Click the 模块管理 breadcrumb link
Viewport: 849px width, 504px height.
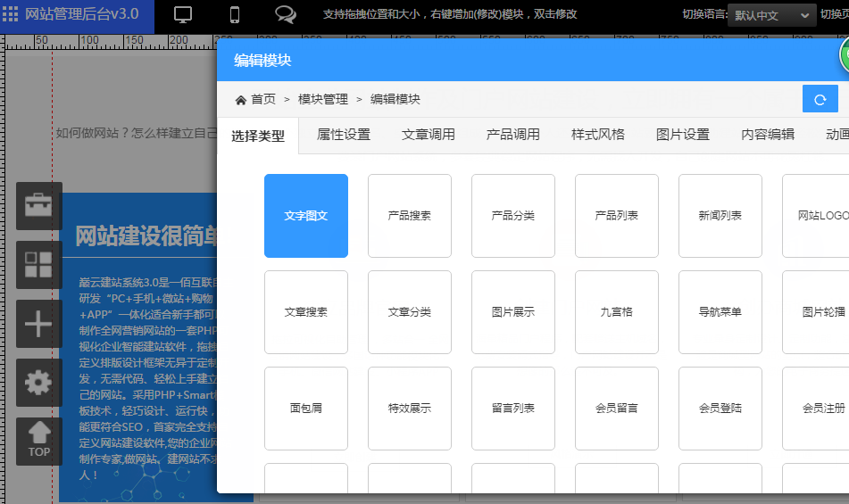(322, 100)
